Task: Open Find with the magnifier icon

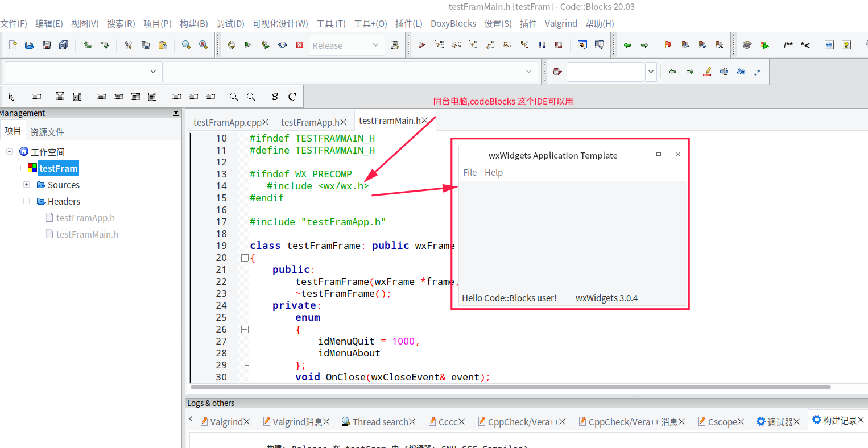Action: (186, 45)
